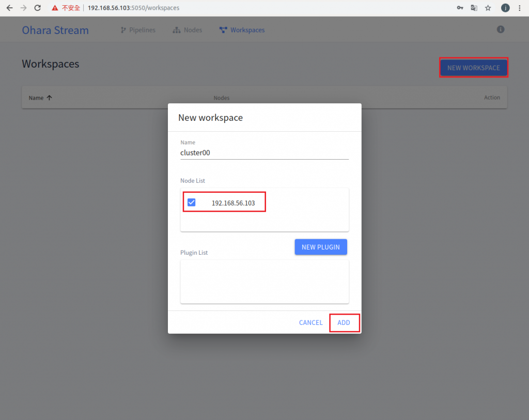Click the browser forward arrow
The image size is (529, 420).
23,8
